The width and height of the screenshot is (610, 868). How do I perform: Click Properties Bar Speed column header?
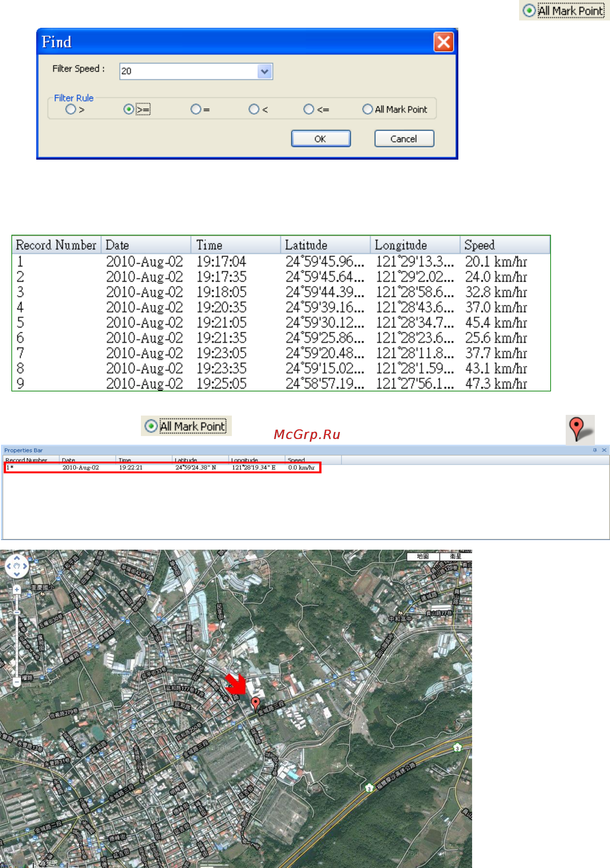(x=313, y=460)
